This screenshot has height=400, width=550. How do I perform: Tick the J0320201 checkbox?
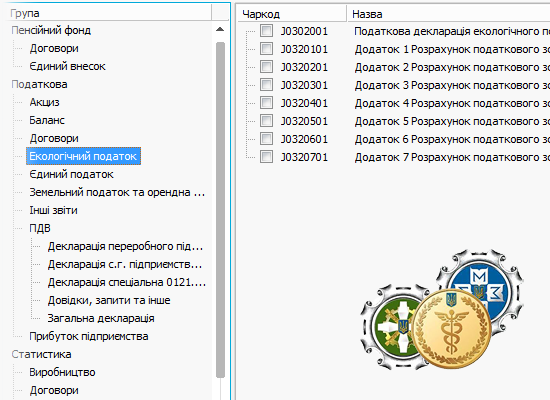coord(266,66)
